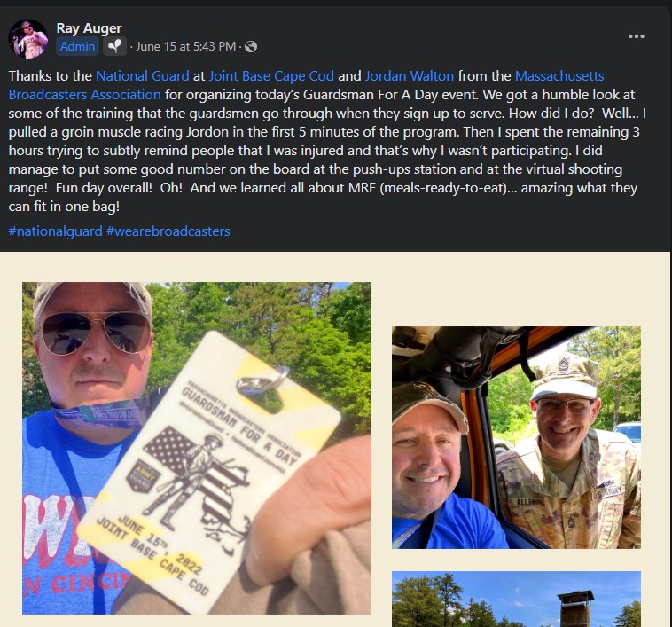
Task: Click the rising contributor sprout badge icon
Action: [114, 46]
